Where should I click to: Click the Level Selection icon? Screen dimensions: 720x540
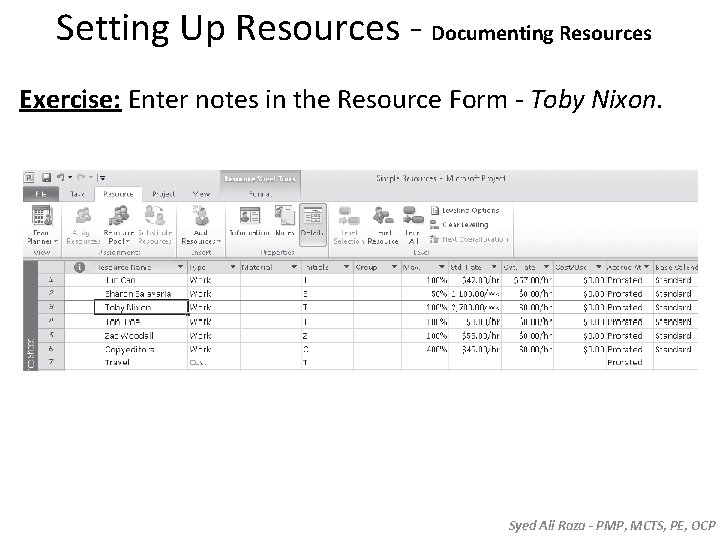[x=349, y=215]
